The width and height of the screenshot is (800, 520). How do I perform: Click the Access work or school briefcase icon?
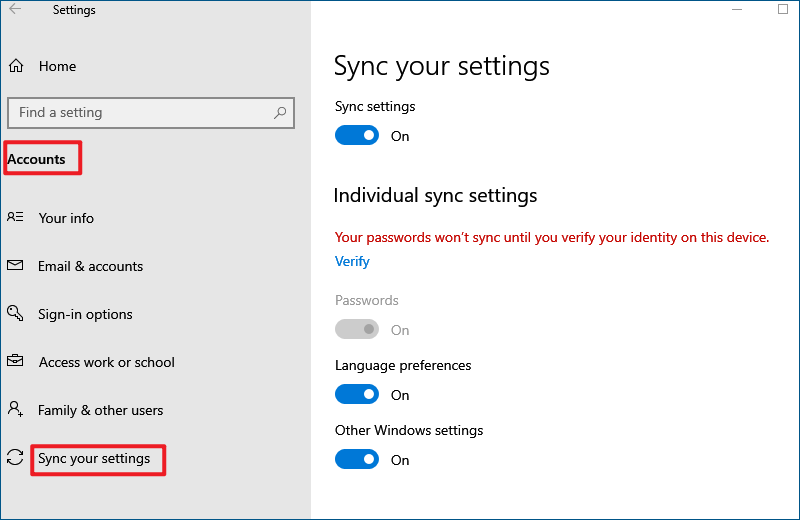(15, 361)
